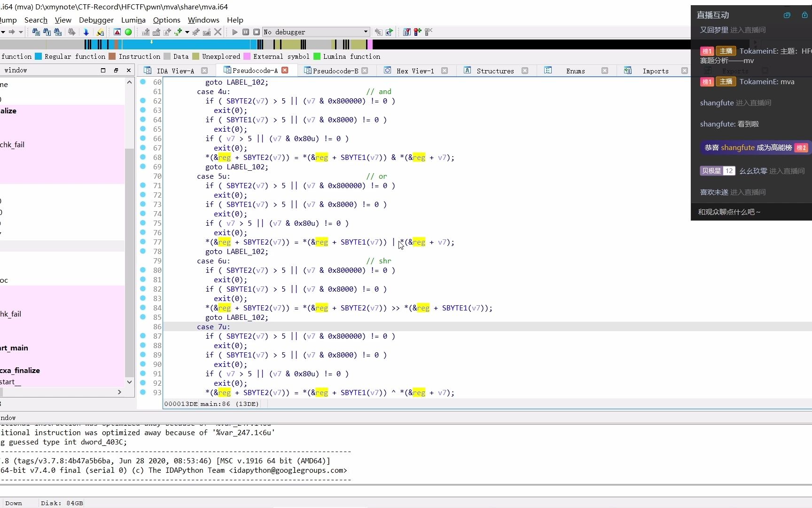
Task: Click the Hex View-1 tab icon
Action: pos(388,71)
